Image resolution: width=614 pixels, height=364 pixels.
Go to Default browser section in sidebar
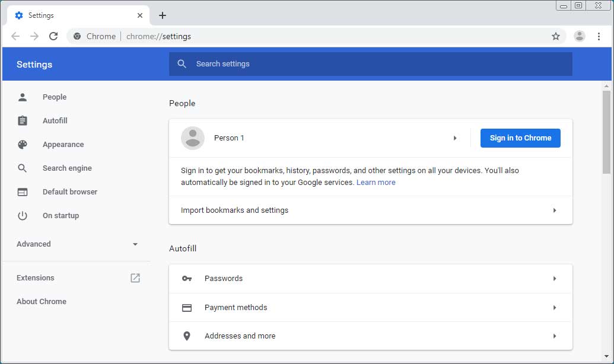(x=69, y=192)
